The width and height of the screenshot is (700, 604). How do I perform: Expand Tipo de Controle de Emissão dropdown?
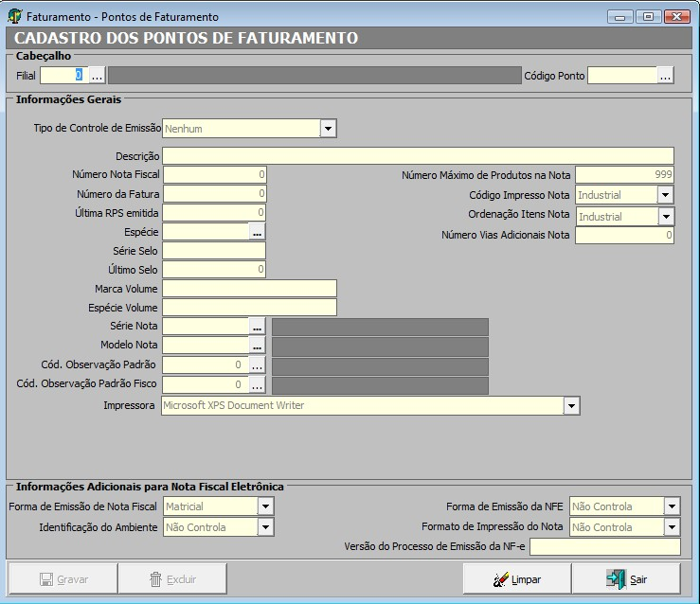[x=328, y=129]
